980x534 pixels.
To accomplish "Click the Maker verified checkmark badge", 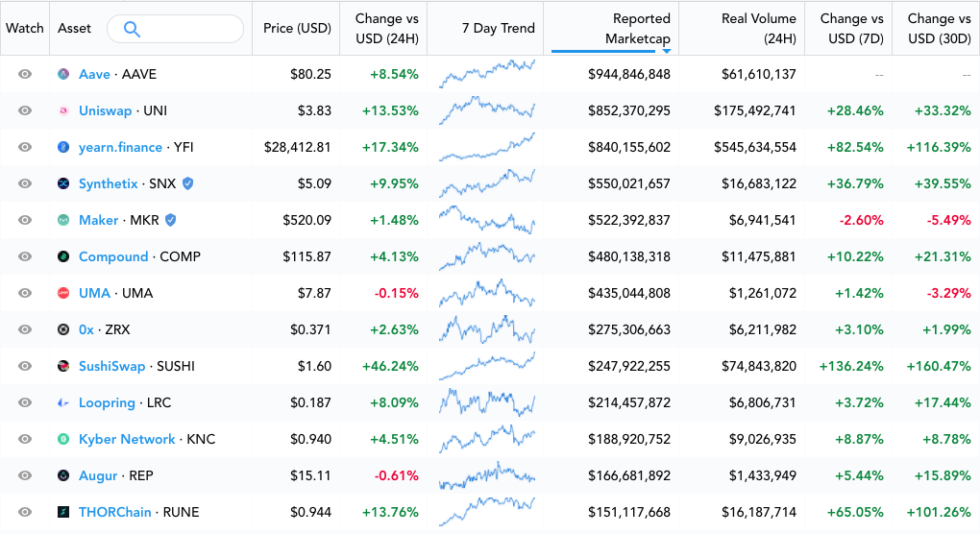I will (171, 220).
